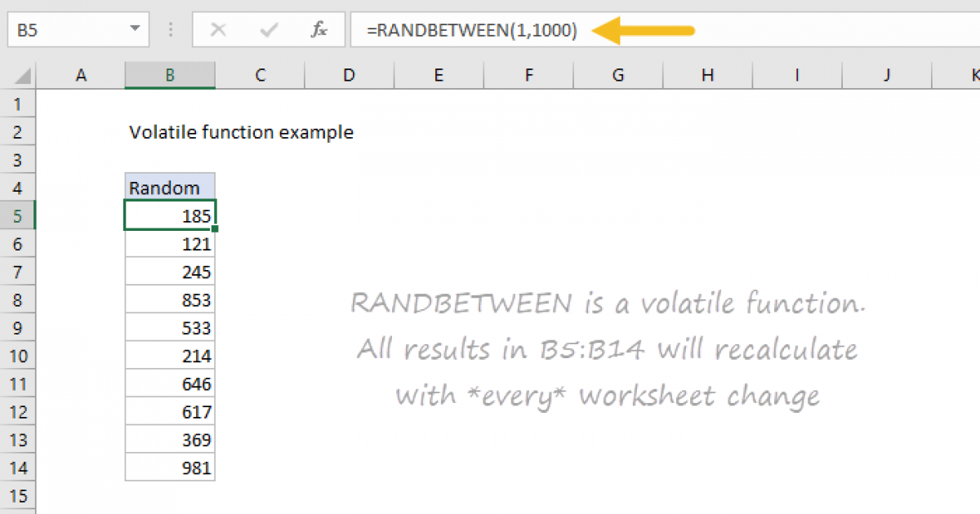The image size is (980, 514).
Task: Select column A header
Action: pyautogui.click(x=81, y=75)
